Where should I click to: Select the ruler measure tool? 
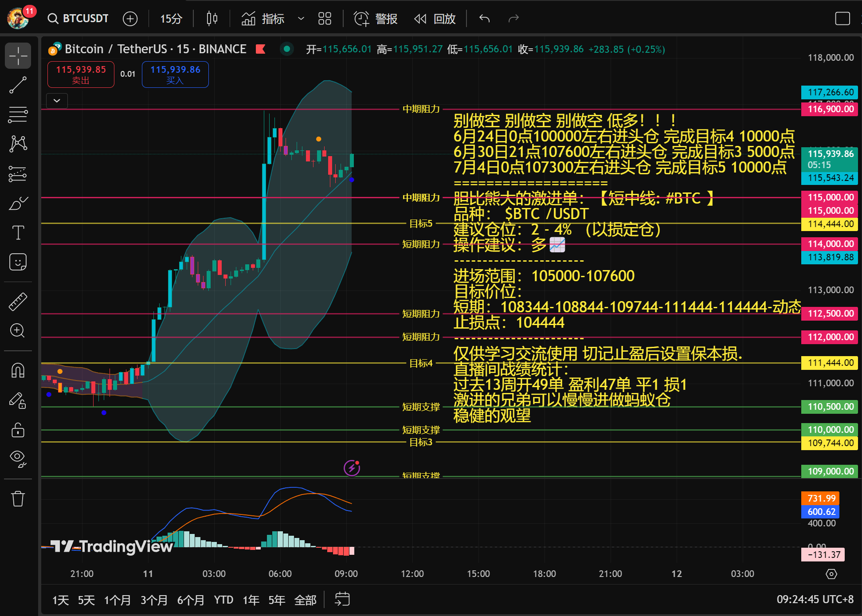coord(18,302)
